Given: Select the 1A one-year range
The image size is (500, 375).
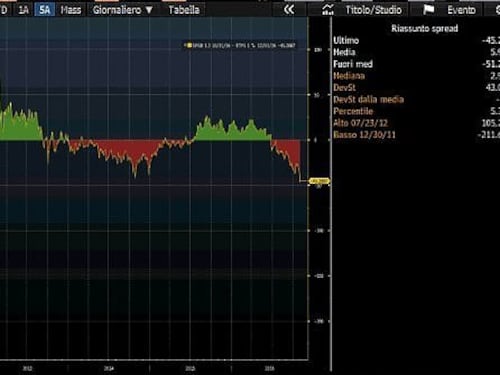Looking at the screenshot, I should click(23, 10).
